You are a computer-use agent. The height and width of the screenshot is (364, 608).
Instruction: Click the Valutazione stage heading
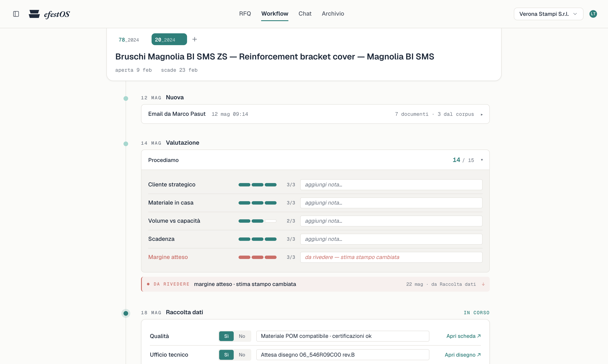(x=182, y=143)
